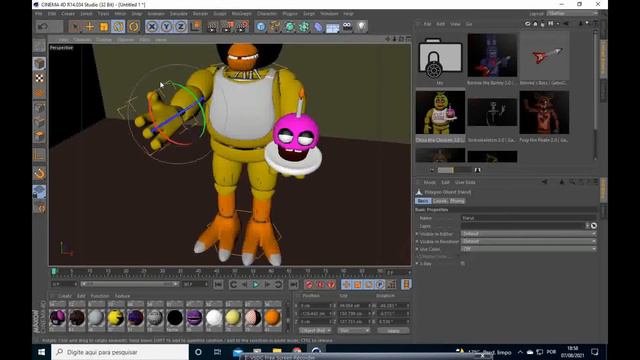Viewport: 640px width, 360px height.
Task: Click Record Active Objects red button
Action: 309,284
